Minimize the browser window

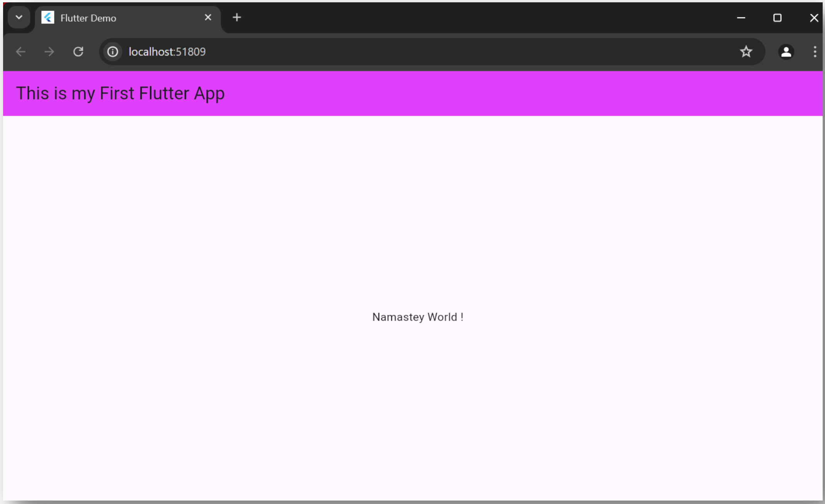[x=741, y=18]
